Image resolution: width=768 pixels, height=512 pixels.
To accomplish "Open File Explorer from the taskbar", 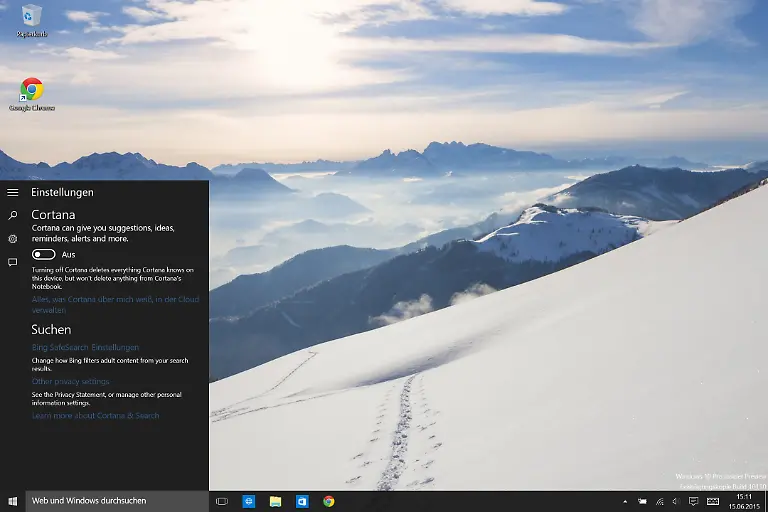I will pos(275,501).
